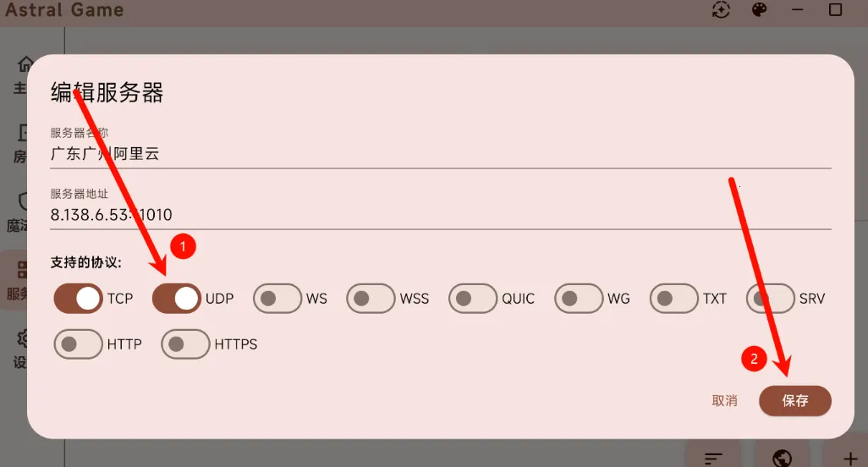Focus the server address input field

[x=440, y=215]
